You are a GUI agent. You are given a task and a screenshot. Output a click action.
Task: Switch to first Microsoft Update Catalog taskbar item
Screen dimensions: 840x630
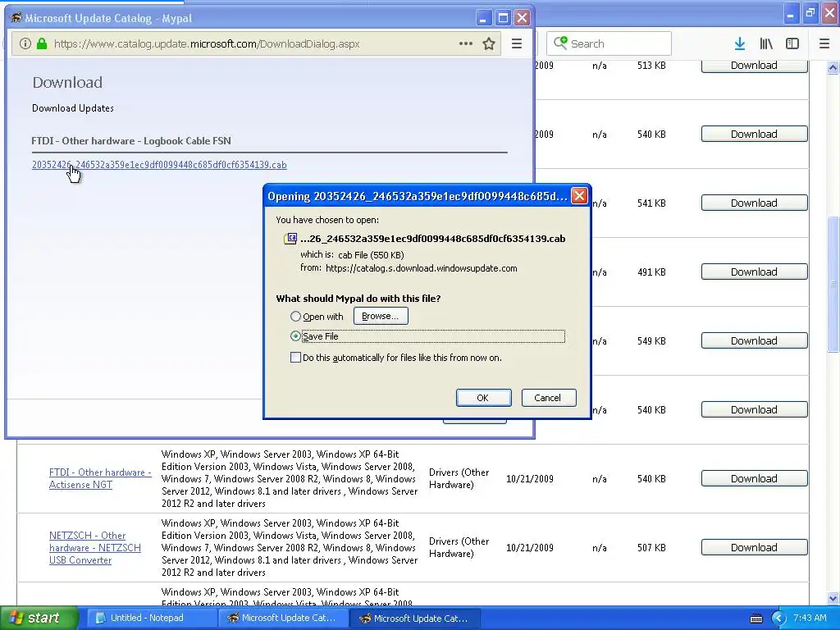click(x=283, y=619)
